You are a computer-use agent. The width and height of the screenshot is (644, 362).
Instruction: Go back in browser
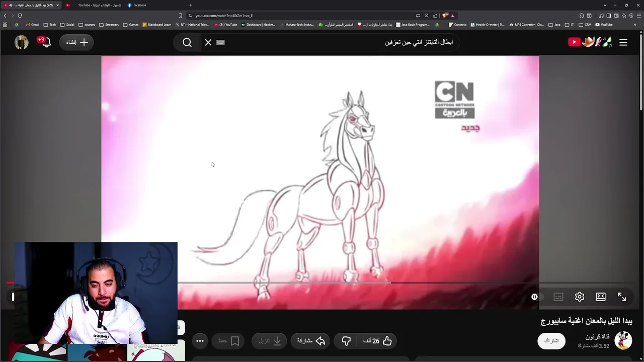click(x=5, y=16)
